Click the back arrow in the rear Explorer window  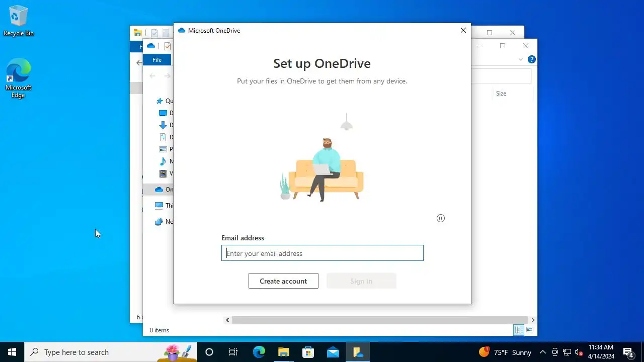click(139, 63)
